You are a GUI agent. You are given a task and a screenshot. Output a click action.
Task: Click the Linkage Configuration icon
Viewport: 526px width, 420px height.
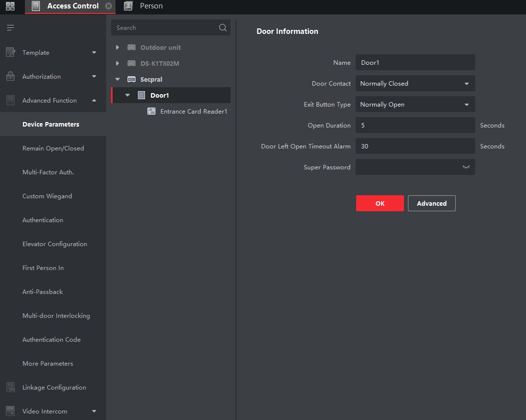coord(10,387)
